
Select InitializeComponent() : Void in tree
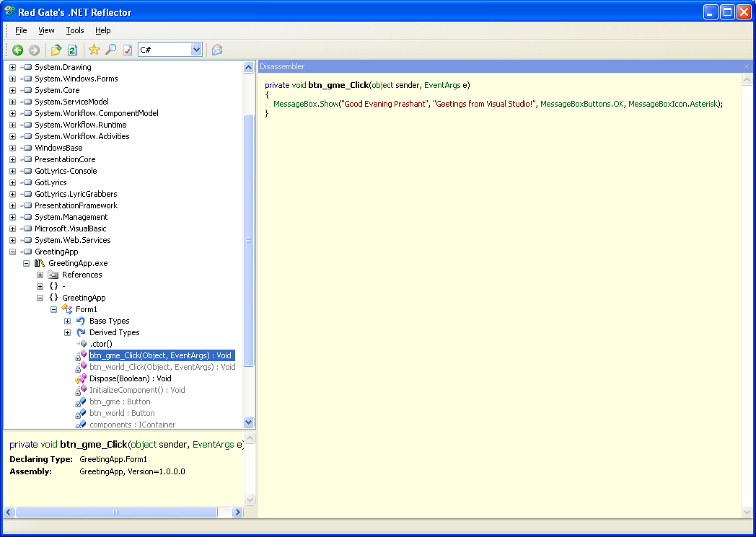click(137, 390)
